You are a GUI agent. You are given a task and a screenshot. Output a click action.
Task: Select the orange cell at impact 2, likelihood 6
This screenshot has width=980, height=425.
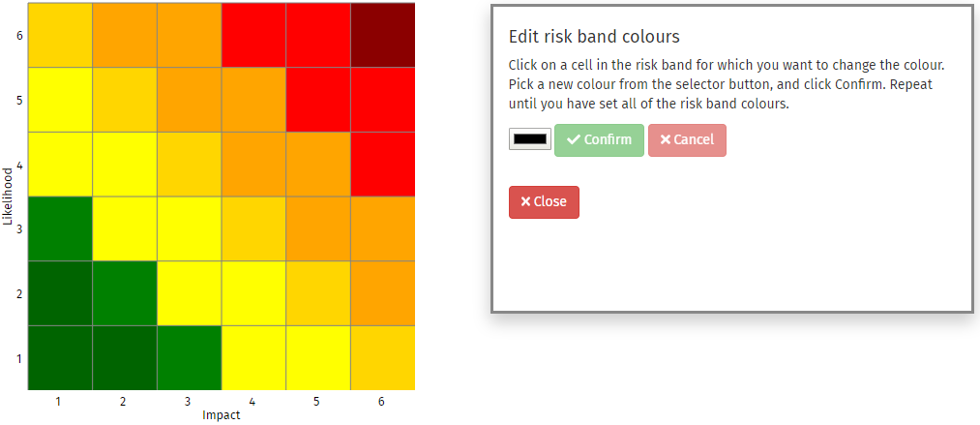tap(125, 36)
